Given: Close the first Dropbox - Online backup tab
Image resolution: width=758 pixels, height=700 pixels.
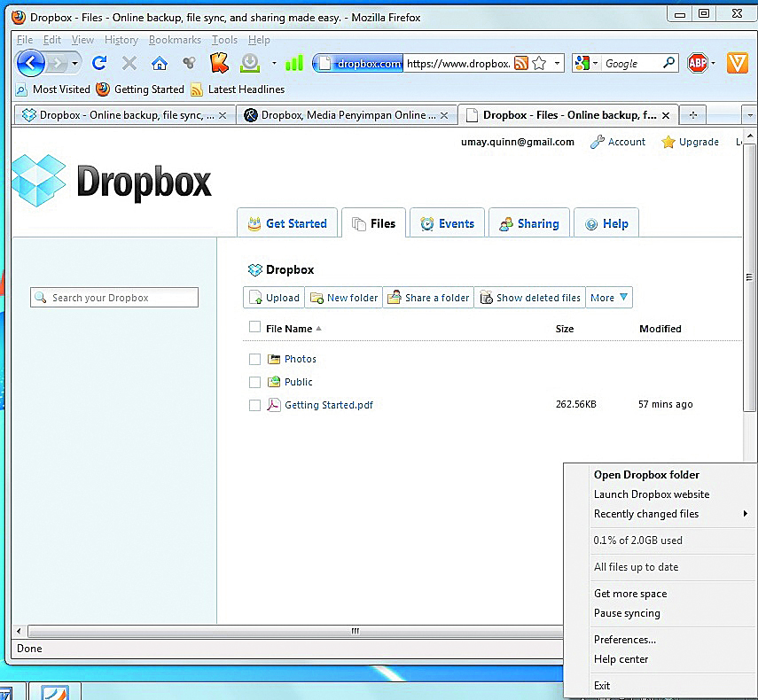Looking at the screenshot, I should (223, 115).
